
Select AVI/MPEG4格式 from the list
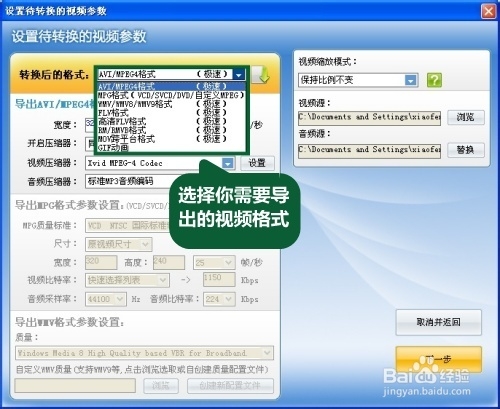(171, 86)
